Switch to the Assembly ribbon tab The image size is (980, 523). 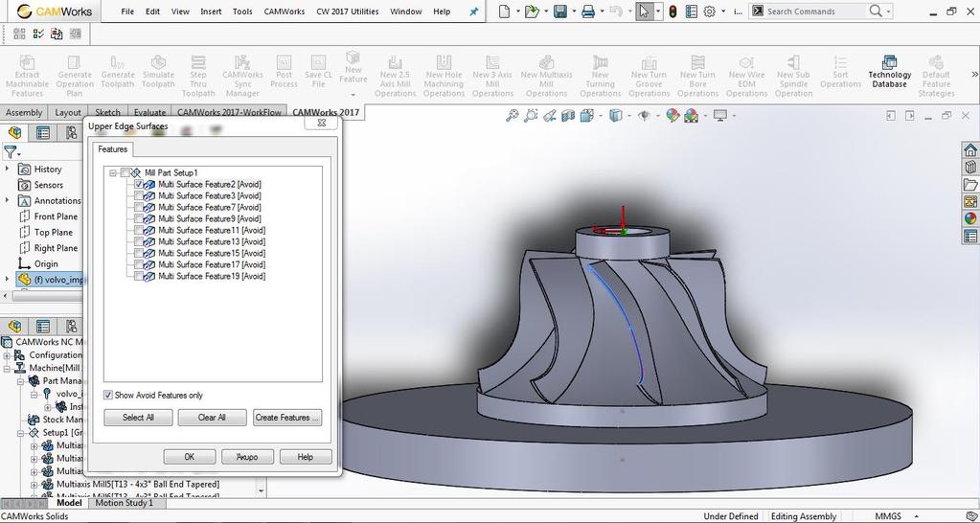pos(24,112)
